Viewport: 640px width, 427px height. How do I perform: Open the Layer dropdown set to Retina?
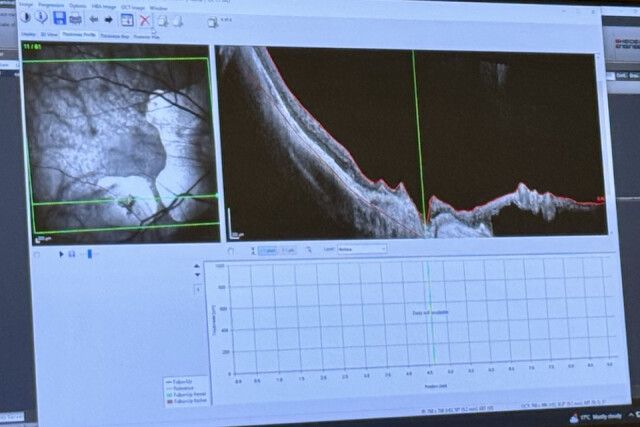[361, 249]
